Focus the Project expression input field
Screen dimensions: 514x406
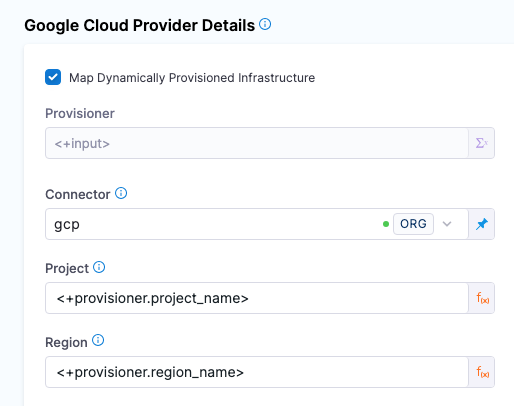point(257,298)
